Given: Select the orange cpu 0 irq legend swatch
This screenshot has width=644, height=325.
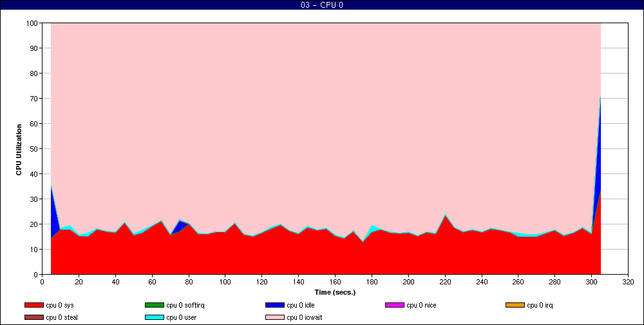Looking at the screenshot, I should tap(515, 305).
